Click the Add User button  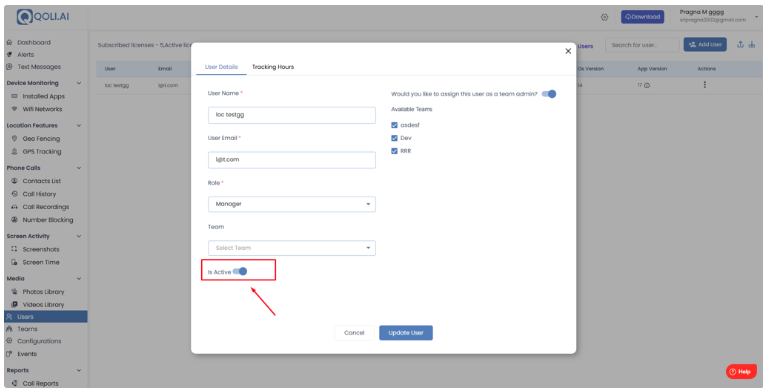705,44
